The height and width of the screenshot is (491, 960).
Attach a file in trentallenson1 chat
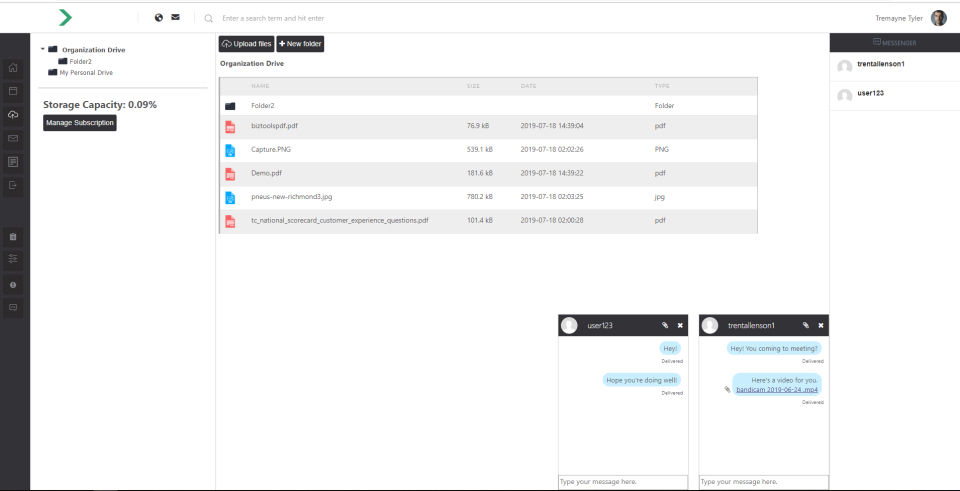(806, 325)
